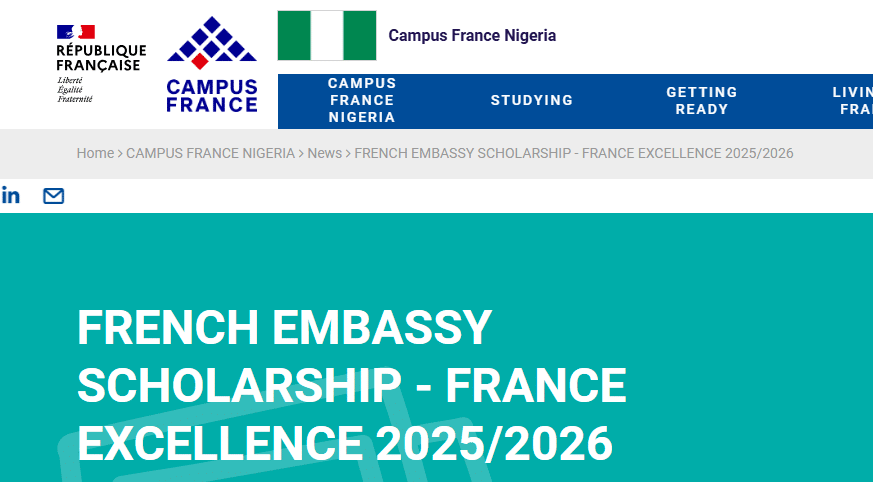Open CAMPUS FRANCE NIGERIA breadcrumb link
The height and width of the screenshot is (482, 873).
pyautogui.click(x=210, y=153)
